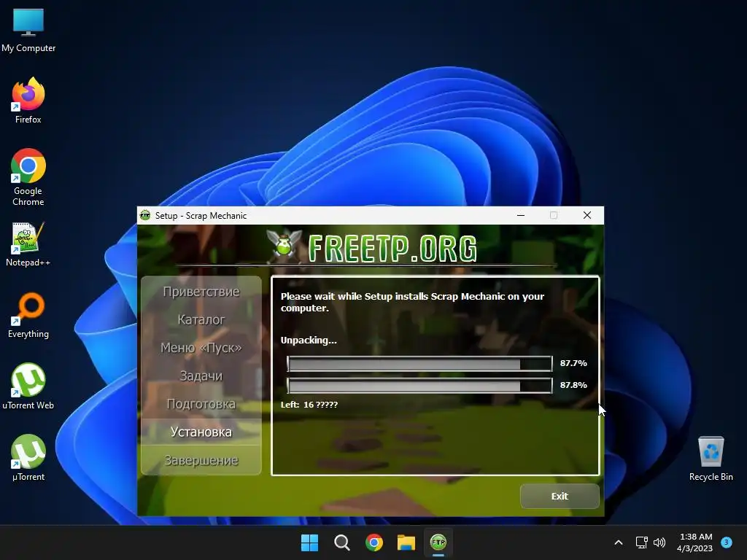The width and height of the screenshot is (747, 560).
Task: Click the Setup window title icon
Action: click(145, 215)
